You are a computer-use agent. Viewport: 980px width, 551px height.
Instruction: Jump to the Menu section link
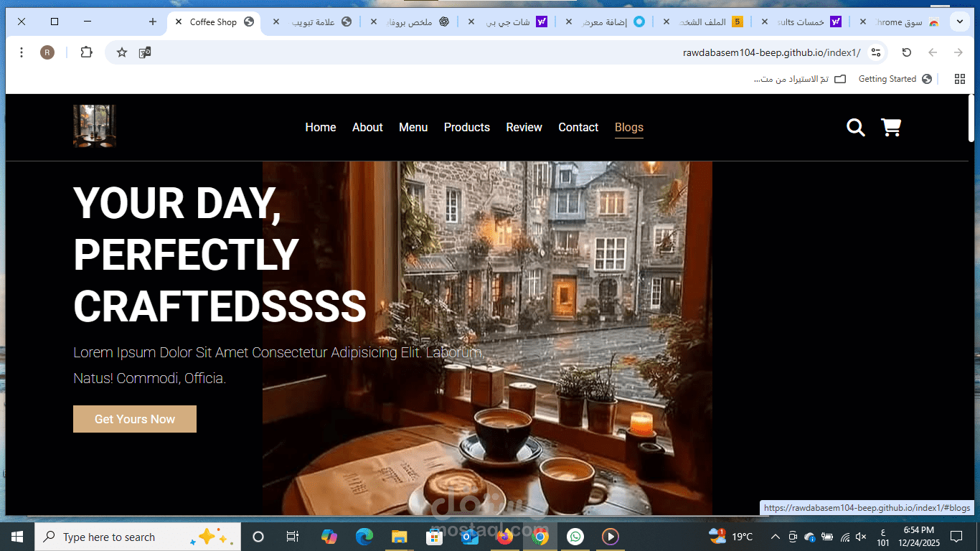[x=413, y=127]
